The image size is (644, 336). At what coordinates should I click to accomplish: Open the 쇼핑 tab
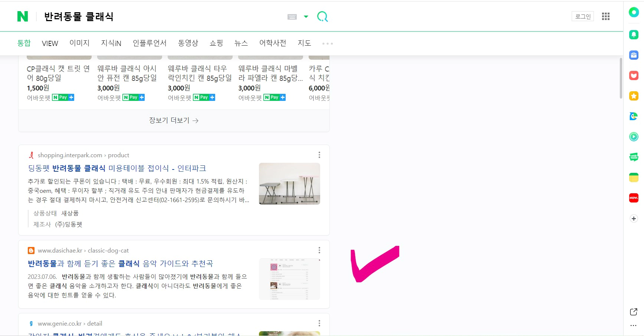(216, 43)
